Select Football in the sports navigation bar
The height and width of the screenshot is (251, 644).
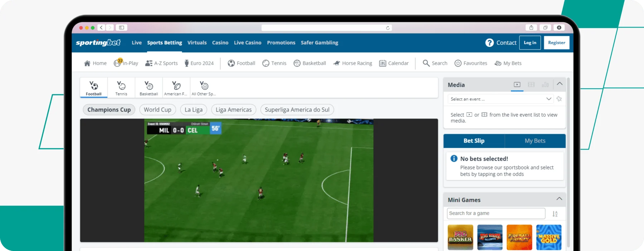click(x=241, y=63)
